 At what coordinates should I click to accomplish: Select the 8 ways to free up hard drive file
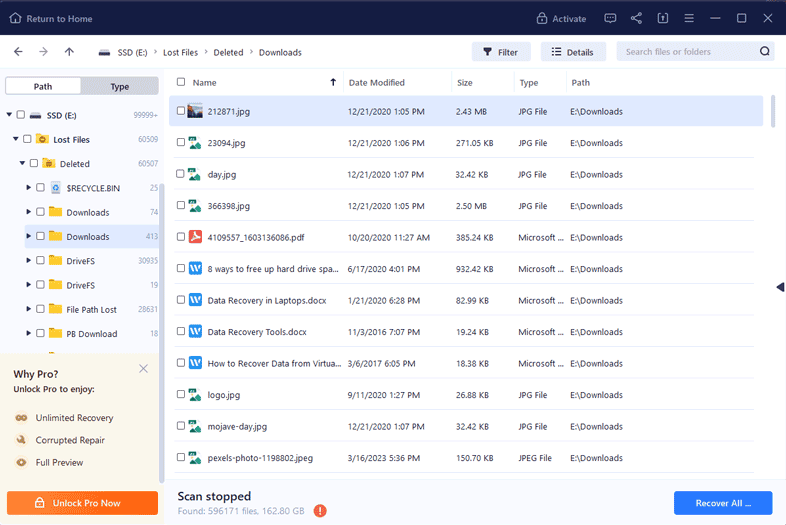coord(464,269)
